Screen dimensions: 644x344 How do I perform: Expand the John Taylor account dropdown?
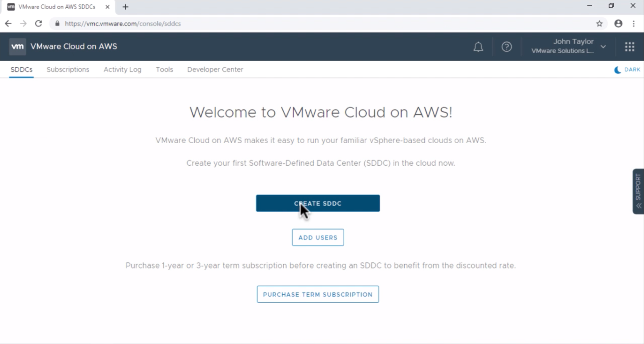[x=568, y=46]
